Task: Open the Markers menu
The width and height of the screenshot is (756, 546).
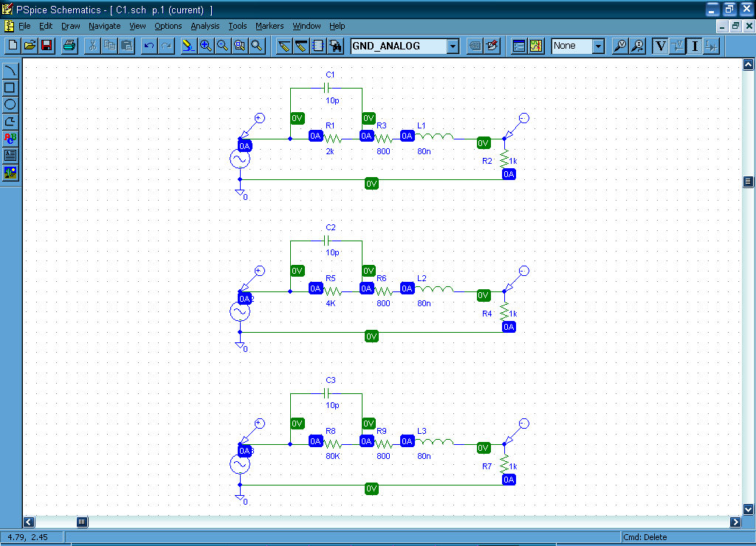Action: point(269,26)
